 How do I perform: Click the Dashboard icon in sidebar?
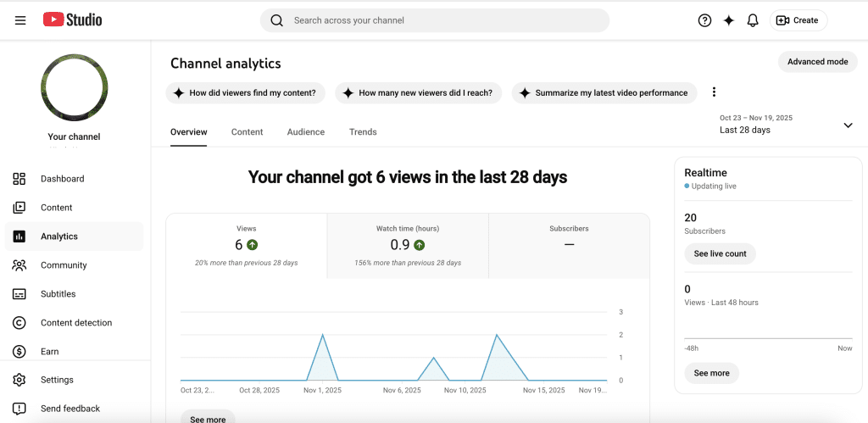pos(19,179)
